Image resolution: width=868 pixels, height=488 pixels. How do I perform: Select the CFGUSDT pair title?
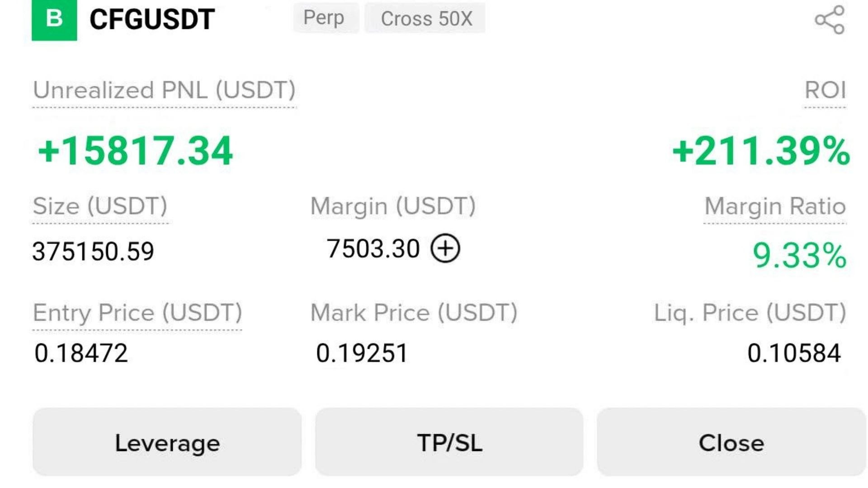152,19
